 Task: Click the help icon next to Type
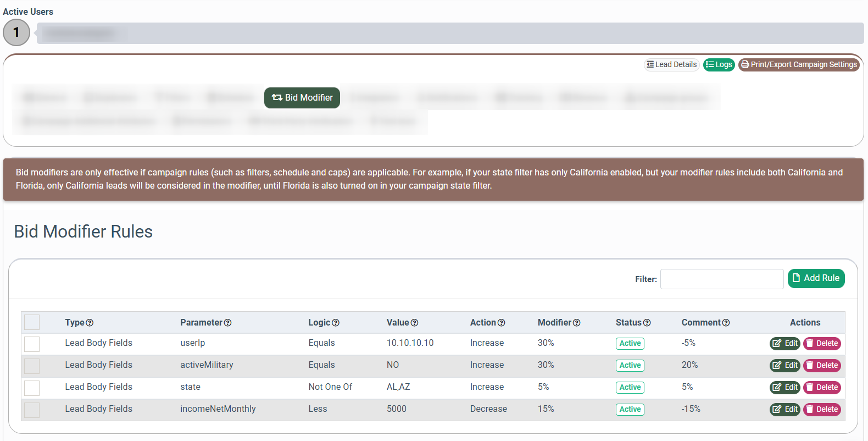coord(90,323)
